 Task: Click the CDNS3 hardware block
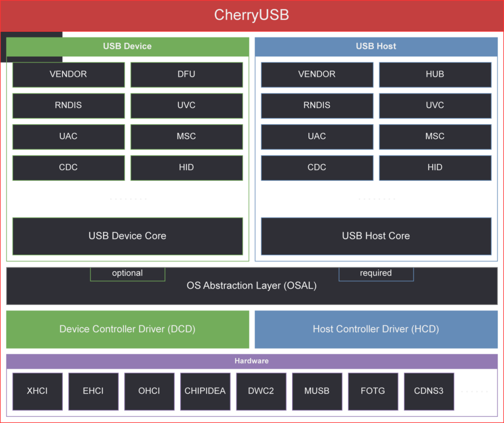pos(429,392)
